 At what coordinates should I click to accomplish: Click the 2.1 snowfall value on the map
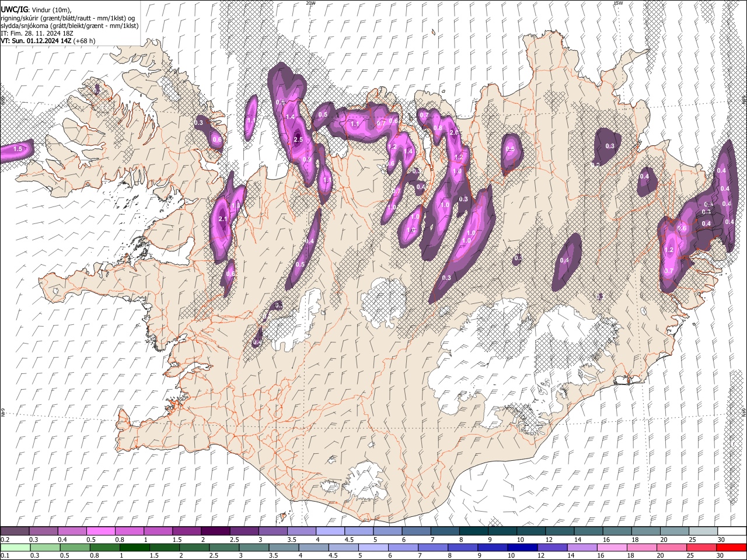[x=222, y=219]
